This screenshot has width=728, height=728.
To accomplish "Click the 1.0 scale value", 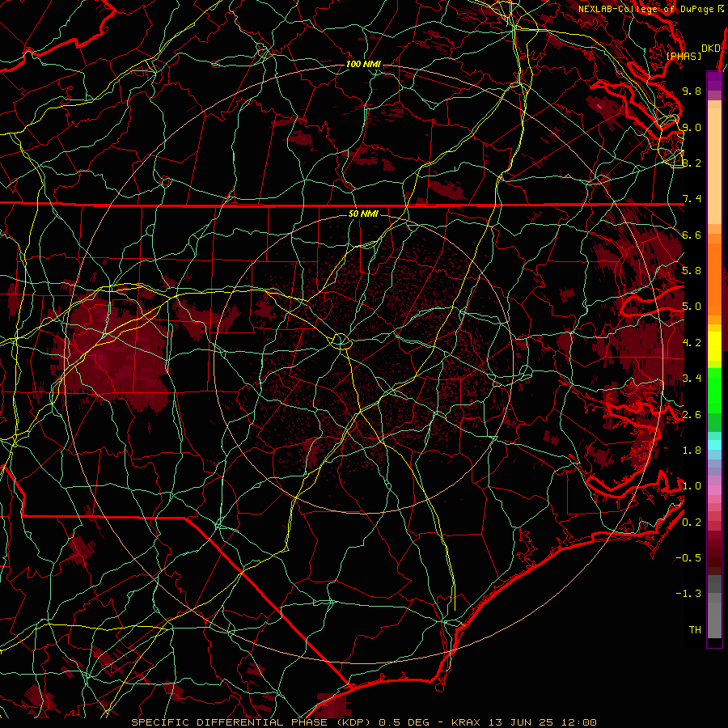I will pos(692,486).
